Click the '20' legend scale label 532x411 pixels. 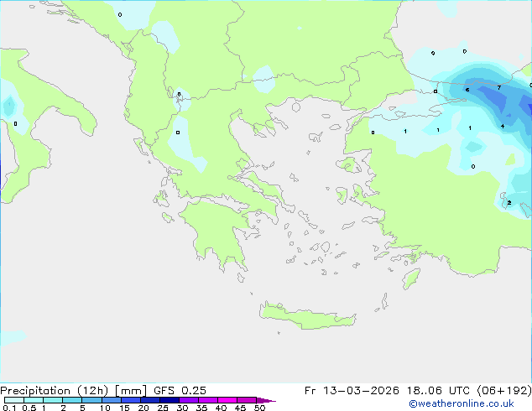point(143,408)
